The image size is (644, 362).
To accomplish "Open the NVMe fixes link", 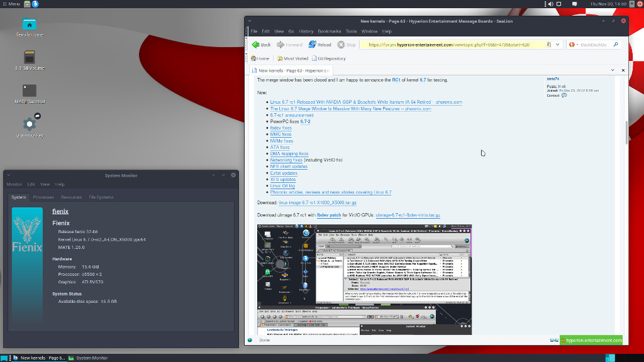I will click(281, 141).
